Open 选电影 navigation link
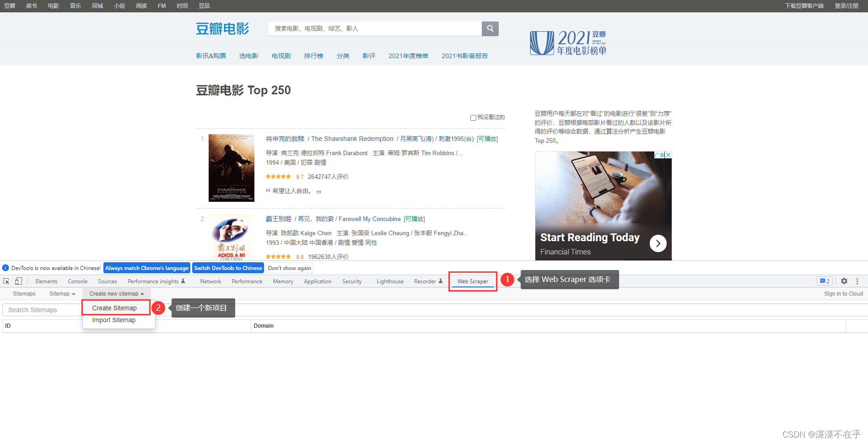 tap(249, 56)
